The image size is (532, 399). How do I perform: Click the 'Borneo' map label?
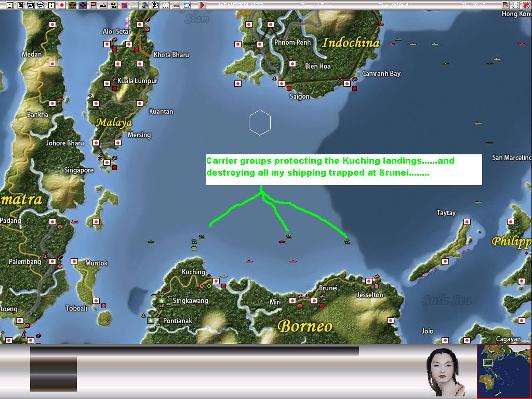point(304,326)
